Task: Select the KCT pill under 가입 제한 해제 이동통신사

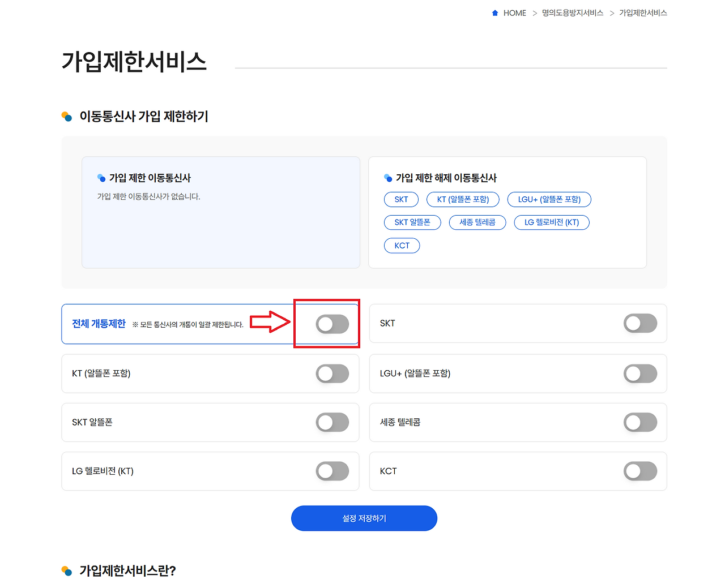Action: [402, 245]
